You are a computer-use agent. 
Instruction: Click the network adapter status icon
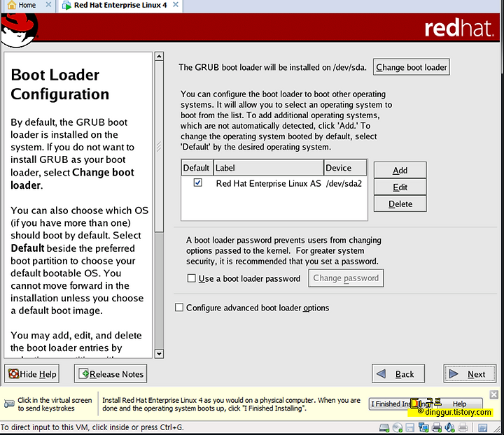423,427
